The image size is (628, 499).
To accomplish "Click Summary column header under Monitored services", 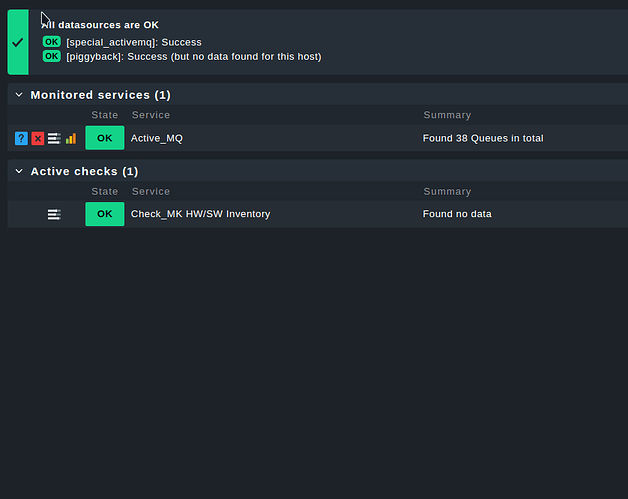I will click(x=447, y=115).
